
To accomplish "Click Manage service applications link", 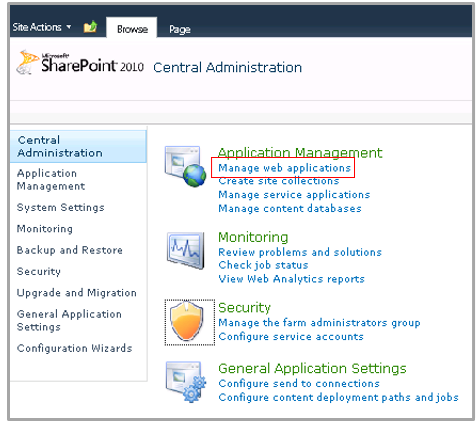I will pyautogui.click(x=294, y=195).
